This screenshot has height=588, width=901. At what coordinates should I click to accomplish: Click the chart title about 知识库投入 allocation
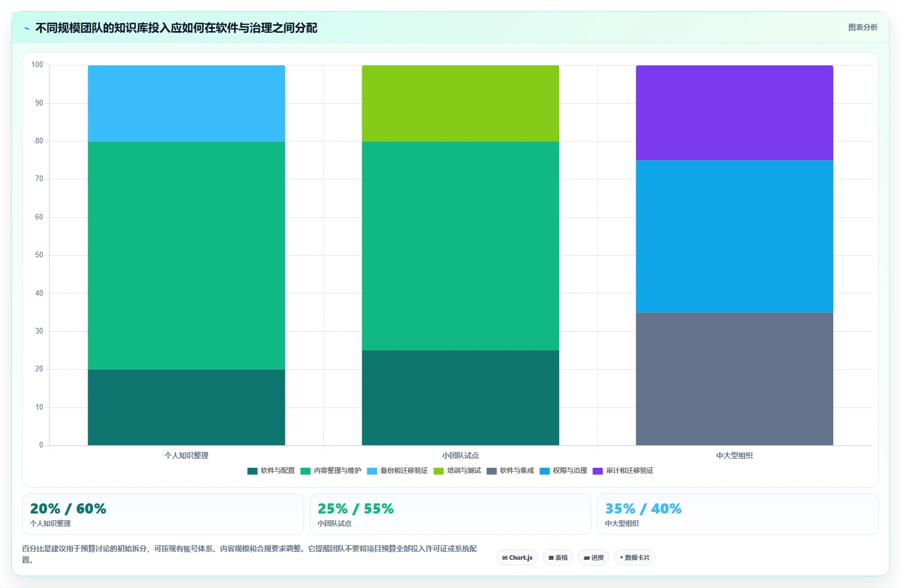point(176,28)
